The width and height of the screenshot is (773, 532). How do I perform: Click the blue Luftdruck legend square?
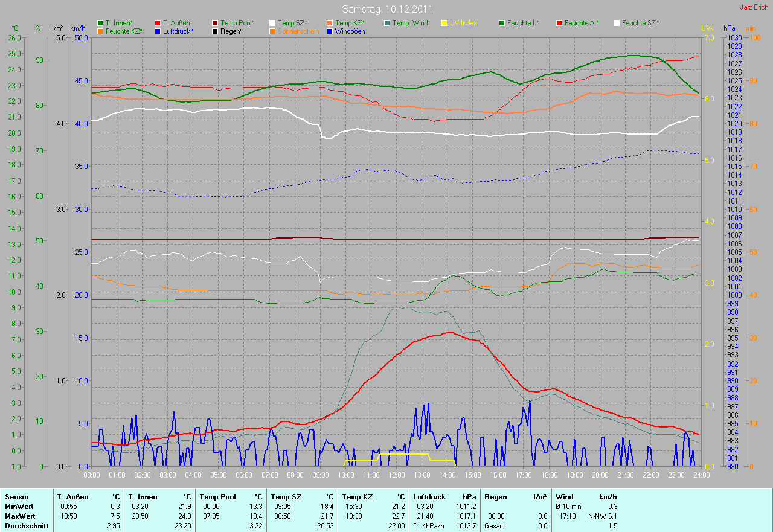pos(158,31)
